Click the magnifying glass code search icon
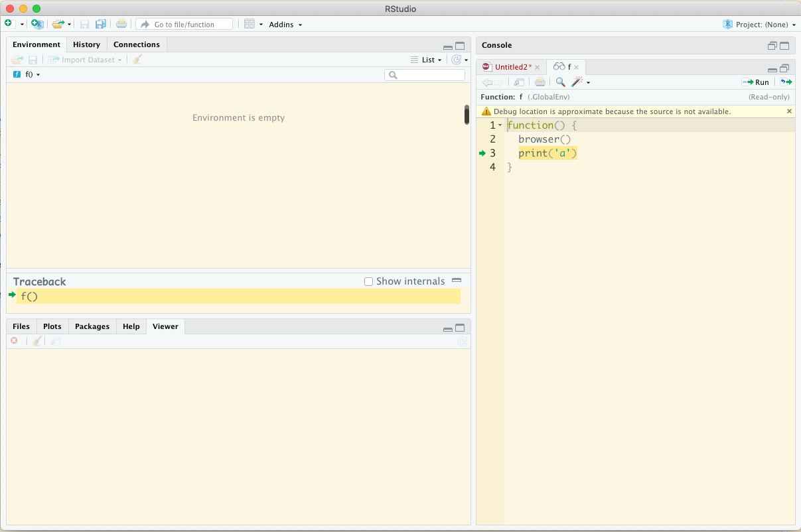Screen dimensions: 801x532 point(561,82)
